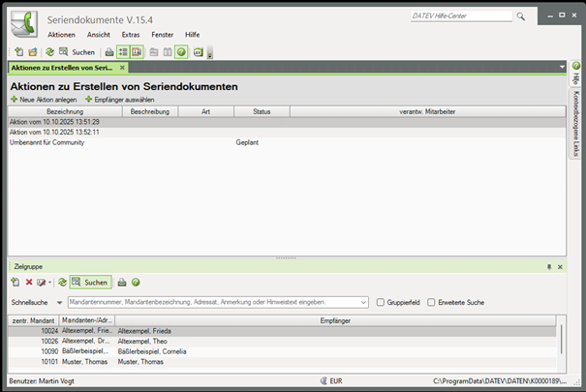This screenshot has width=586, height=392.
Task: Open the Aktionen menu
Action: click(x=61, y=35)
